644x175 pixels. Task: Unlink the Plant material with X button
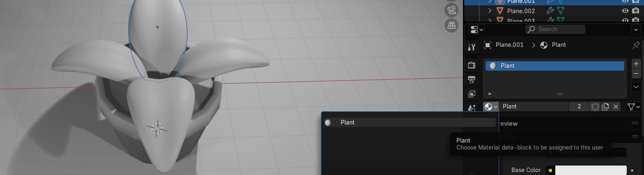(x=616, y=106)
